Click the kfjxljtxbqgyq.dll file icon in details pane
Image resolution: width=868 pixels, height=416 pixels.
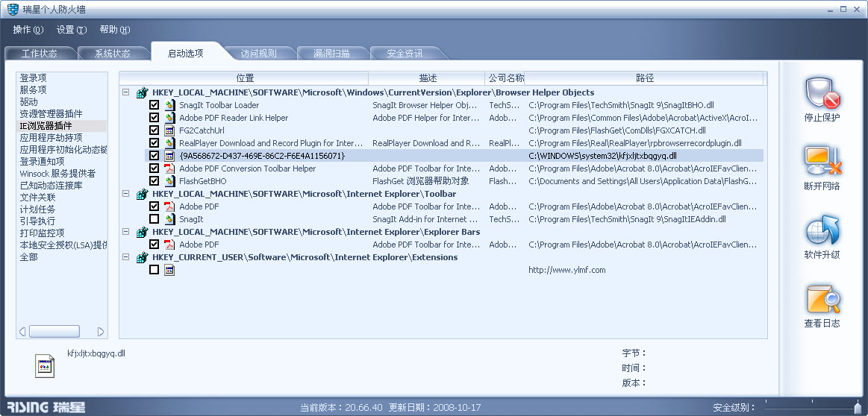(45, 365)
